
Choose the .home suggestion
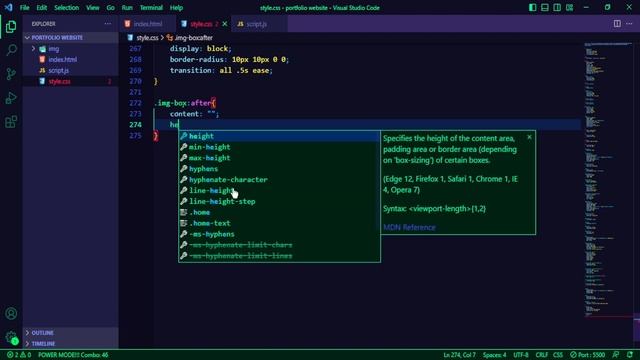click(x=279, y=212)
